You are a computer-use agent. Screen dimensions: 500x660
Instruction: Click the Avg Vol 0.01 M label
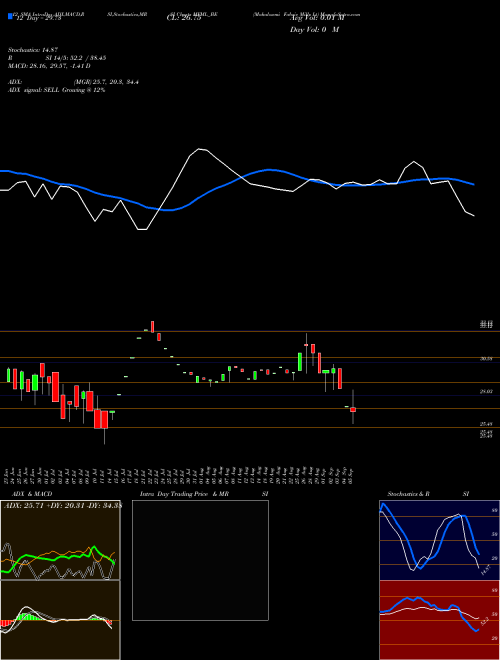coord(317,18)
